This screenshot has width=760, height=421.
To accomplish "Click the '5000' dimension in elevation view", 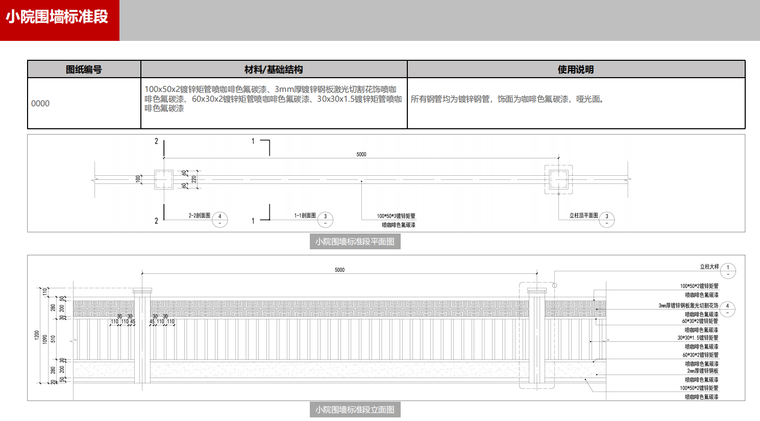I will click(340, 270).
